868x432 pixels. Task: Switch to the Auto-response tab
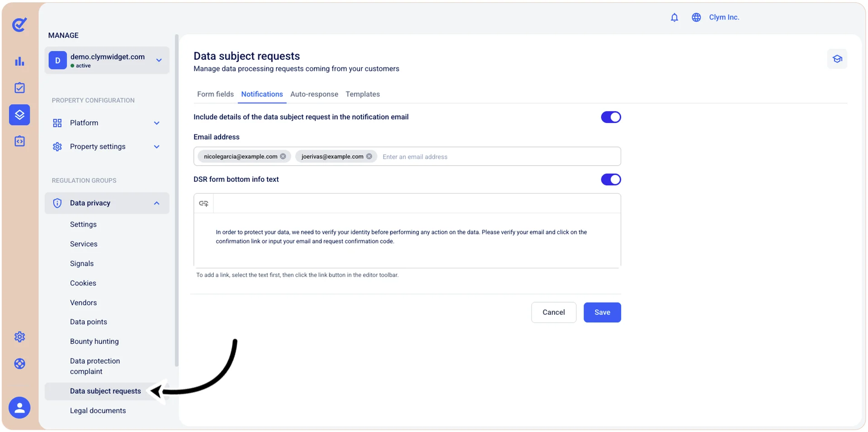point(314,94)
